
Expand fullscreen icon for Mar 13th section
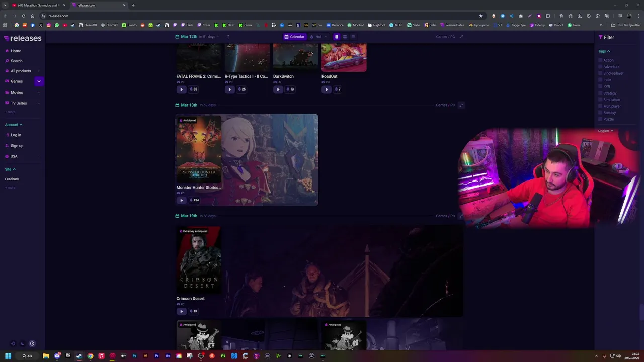[461, 105]
